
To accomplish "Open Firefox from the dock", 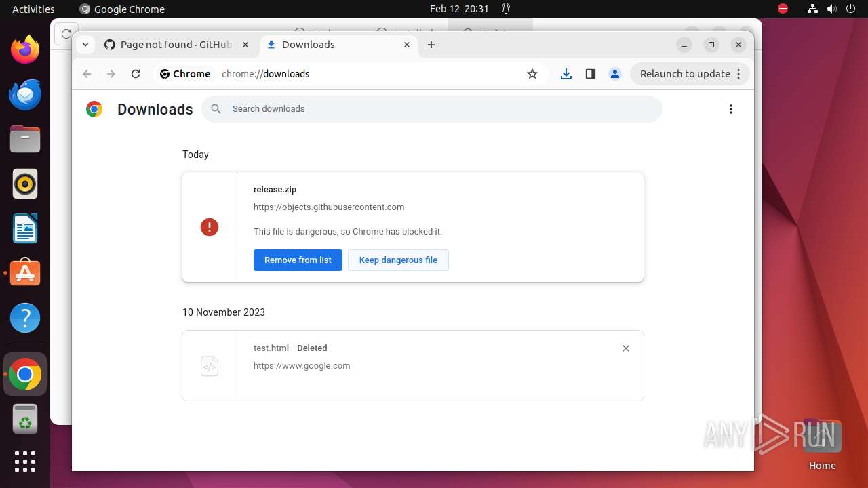I will point(25,49).
